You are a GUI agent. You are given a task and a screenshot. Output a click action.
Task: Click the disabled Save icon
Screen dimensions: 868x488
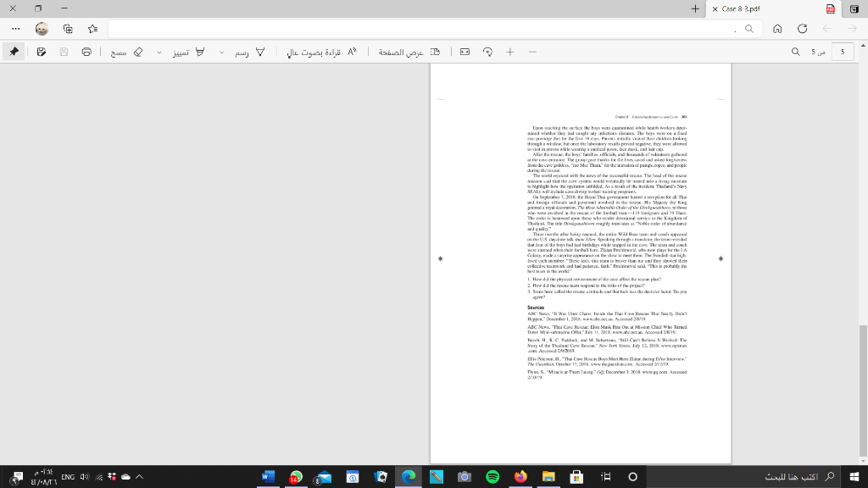(x=64, y=52)
